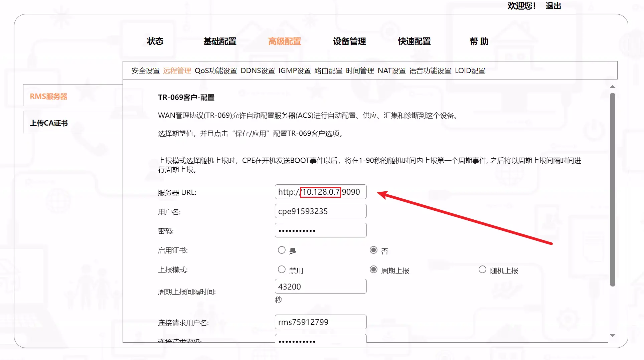This screenshot has height=360, width=644.
Task: Open the 状态 main tab
Action: (155, 41)
